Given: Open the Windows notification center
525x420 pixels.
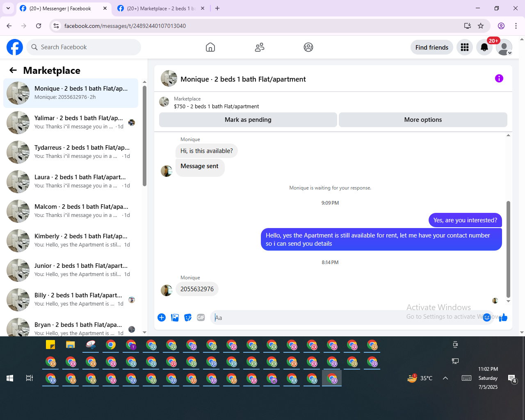Looking at the screenshot, I should pos(512,378).
